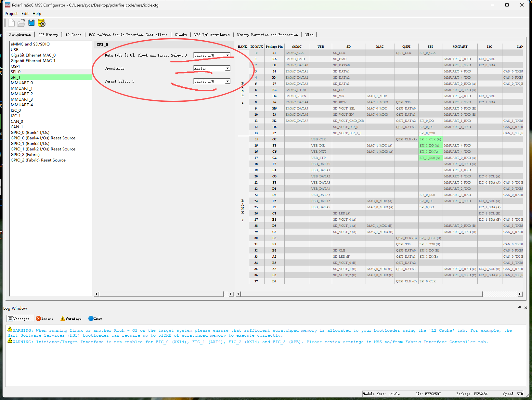Switch to the Clocks tab

click(x=181, y=35)
